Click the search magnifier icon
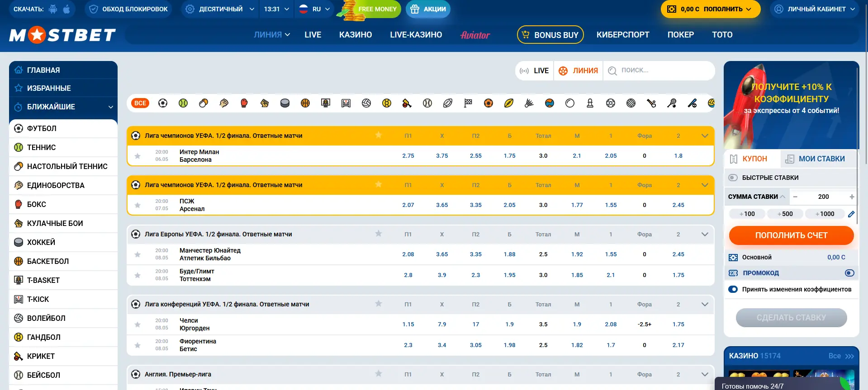 click(612, 70)
